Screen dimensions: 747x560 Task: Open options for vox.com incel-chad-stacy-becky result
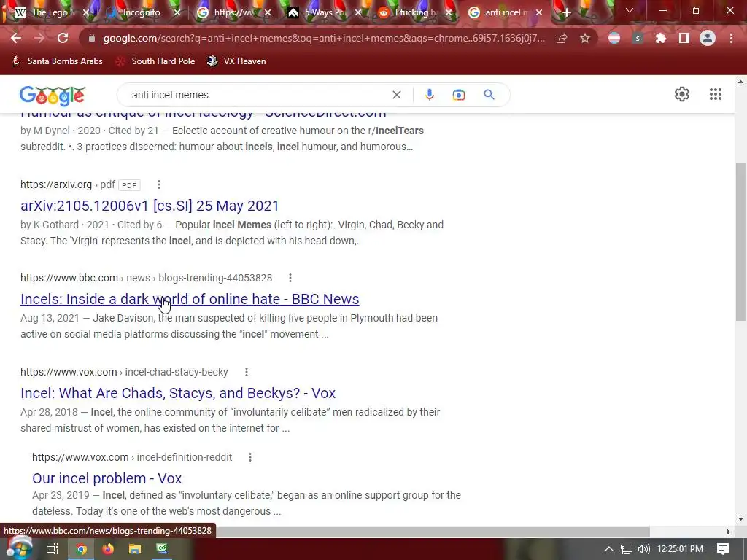click(247, 372)
